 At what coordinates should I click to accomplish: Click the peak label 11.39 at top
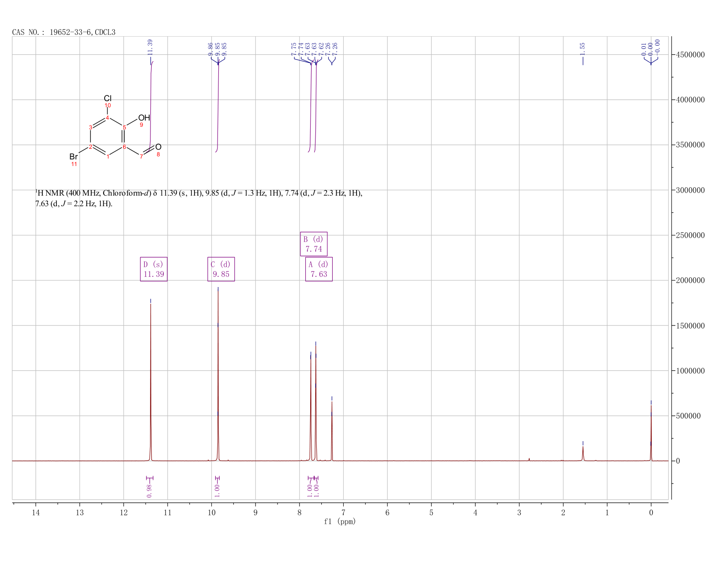click(x=150, y=47)
